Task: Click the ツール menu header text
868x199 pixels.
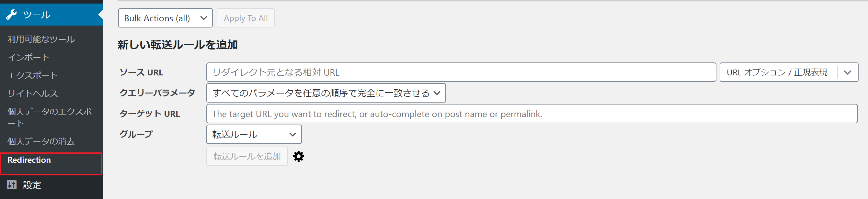Action: pyautogui.click(x=37, y=15)
